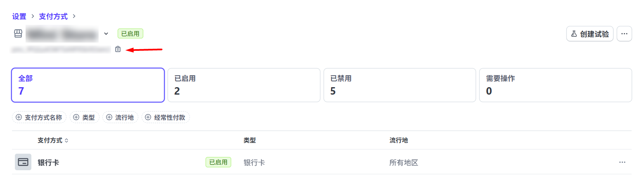Expand the account name dropdown chevron
Image resolution: width=644 pixels, height=176 pixels.
(x=106, y=33)
